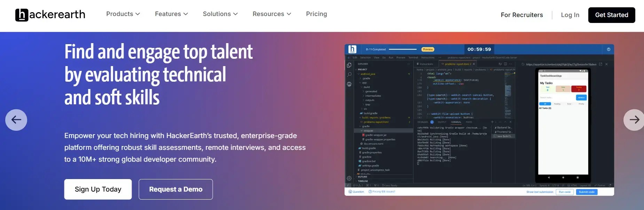Select the All filter in emulator app
This screenshot has height=210, width=644.
tap(545, 104)
